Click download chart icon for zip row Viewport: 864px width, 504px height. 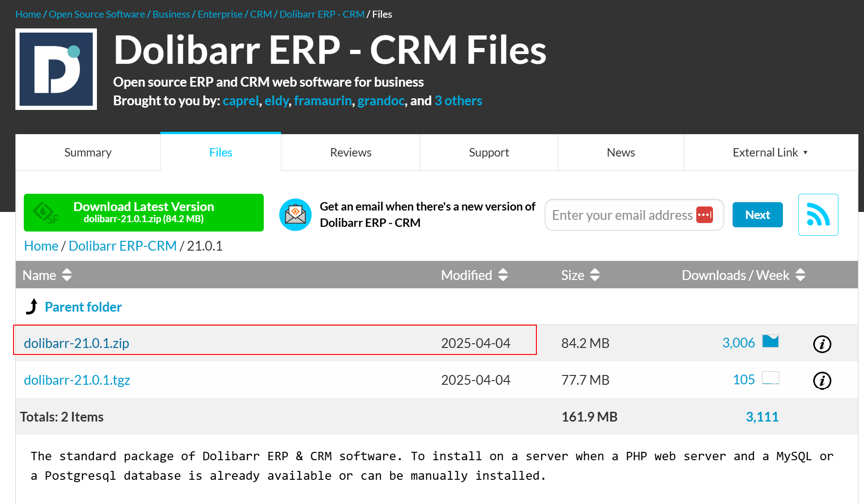[770, 341]
